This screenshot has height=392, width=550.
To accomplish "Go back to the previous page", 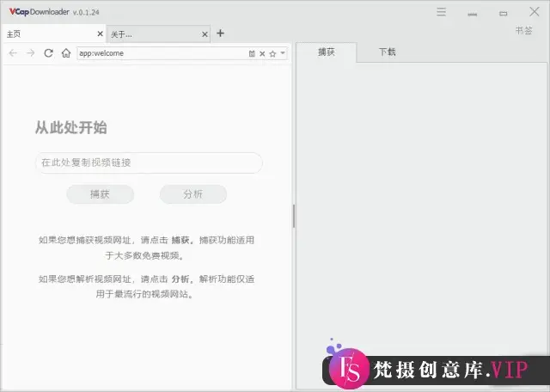I will [13, 53].
